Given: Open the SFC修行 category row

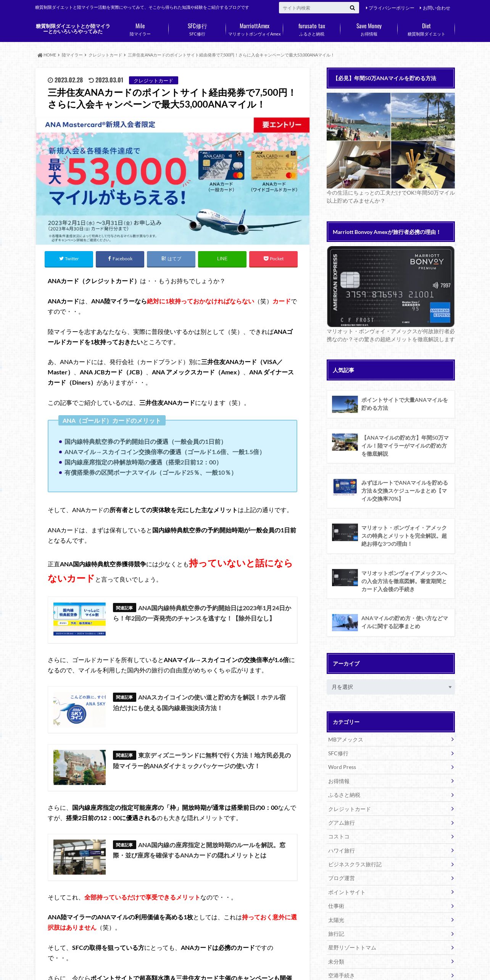Looking at the screenshot, I should (391, 753).
